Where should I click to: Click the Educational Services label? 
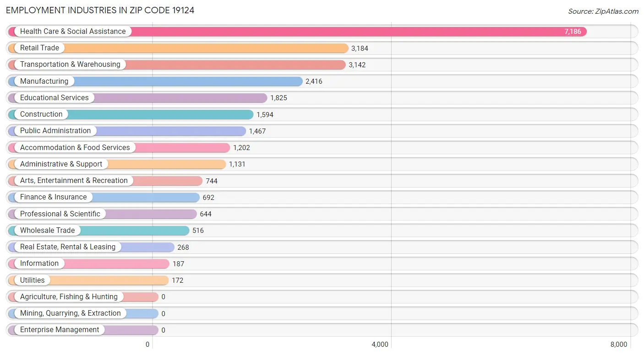coord(55,98)
